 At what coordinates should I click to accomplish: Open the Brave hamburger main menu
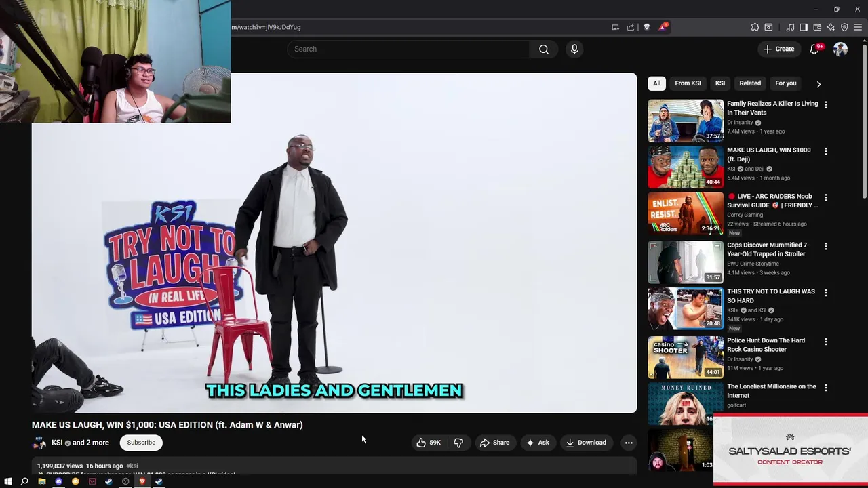[858, 27]
